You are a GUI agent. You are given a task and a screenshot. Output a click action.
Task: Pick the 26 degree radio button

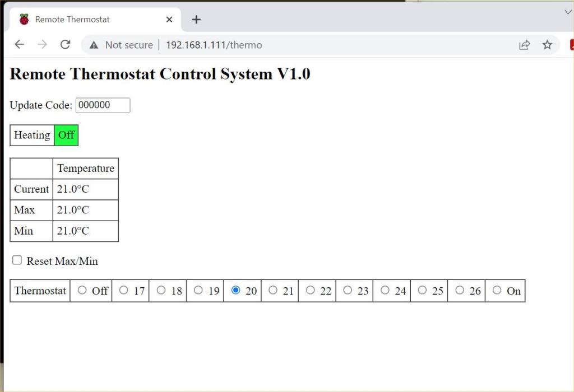click(460, 290)
